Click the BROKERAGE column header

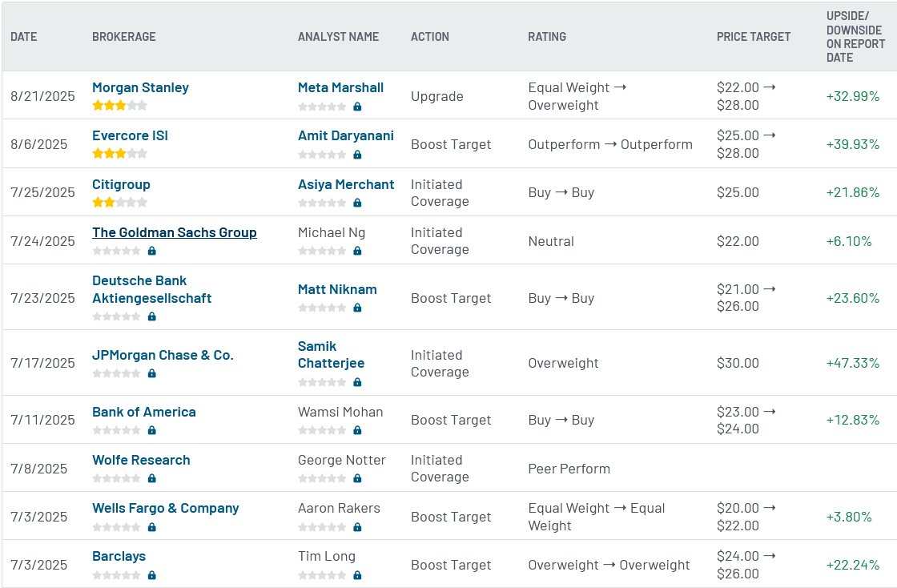pos(123,37)
